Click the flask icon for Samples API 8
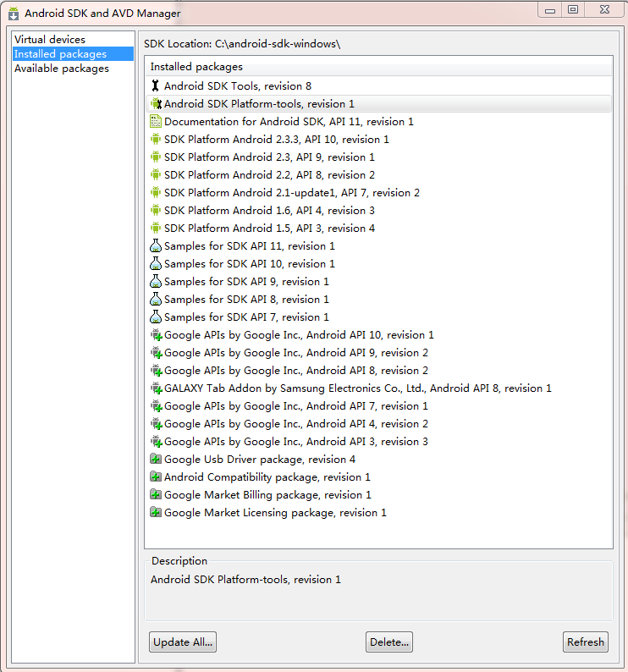 (x=156, y=299)
